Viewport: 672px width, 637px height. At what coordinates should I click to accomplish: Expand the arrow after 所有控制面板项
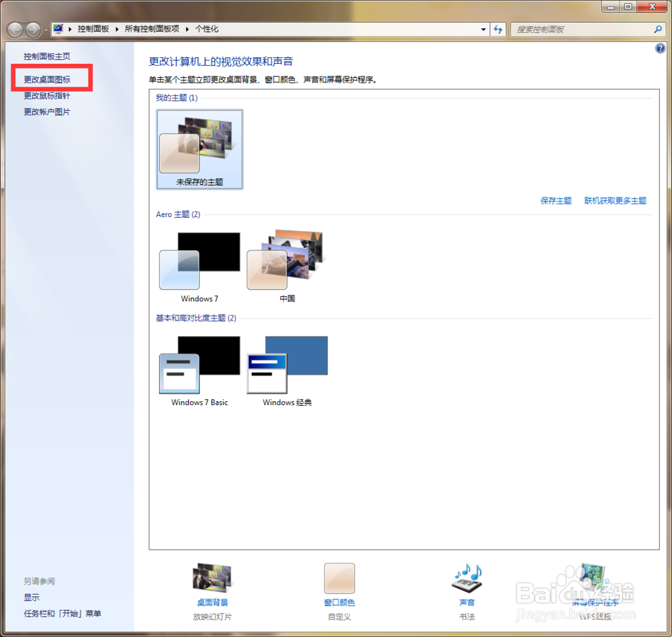(x=187, y=29)
